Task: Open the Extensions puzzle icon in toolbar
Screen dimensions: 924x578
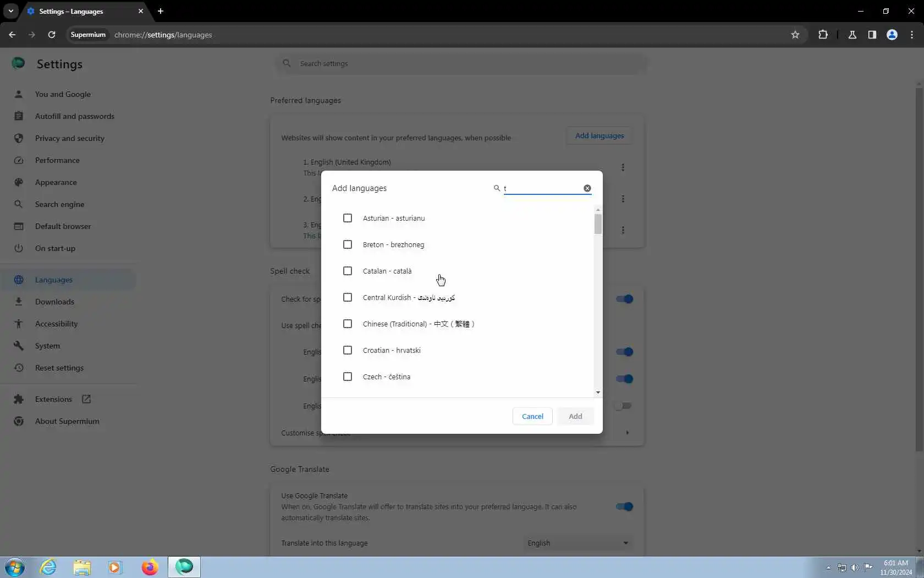Action: pyautogui.click(x=823, y=35)
